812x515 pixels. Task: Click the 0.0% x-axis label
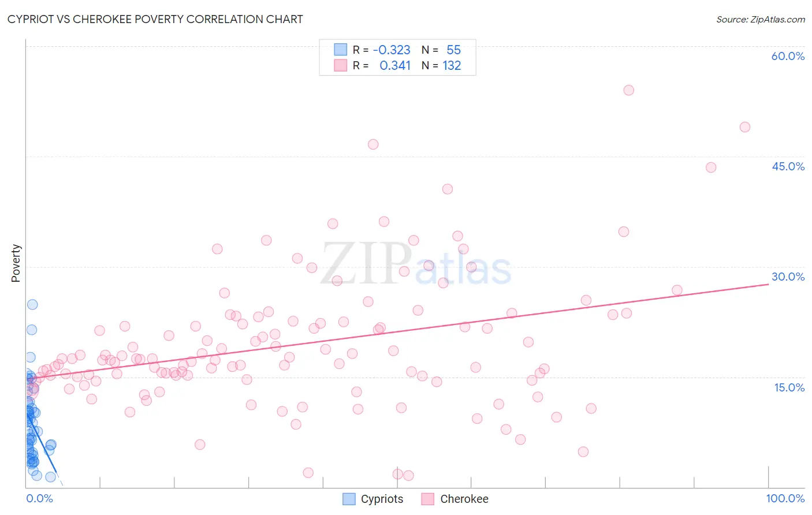point(39,498)
